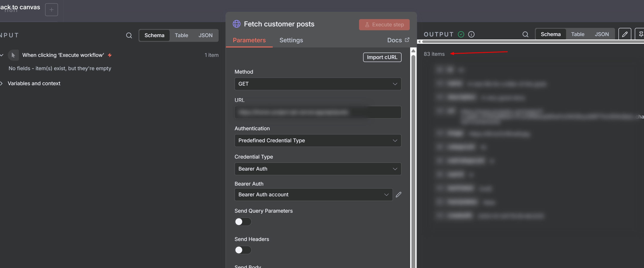Open the Method GET dropdown
Viewport: 644px width, 268px height.
[x=318, y=84]
